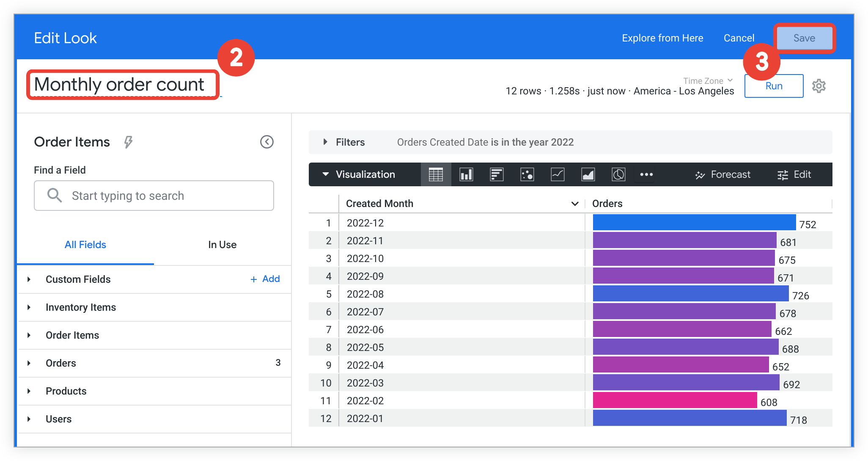Viewport: 868px width, 461px height.
Task: Click the table/grid visualization icon
Action: pyautogui.click(x=434, y=174)
